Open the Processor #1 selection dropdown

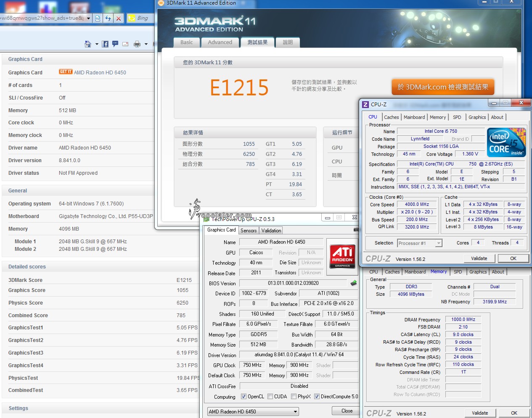pos(420,243)
